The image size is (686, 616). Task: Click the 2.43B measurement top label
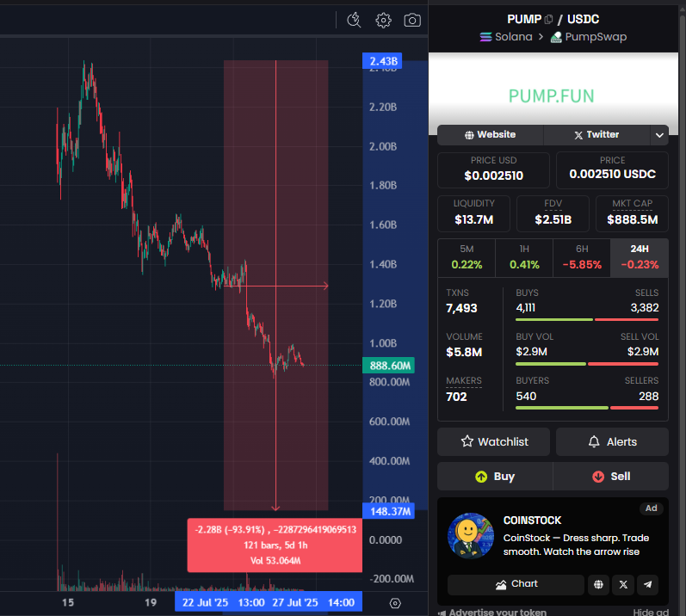coord(382,61)
